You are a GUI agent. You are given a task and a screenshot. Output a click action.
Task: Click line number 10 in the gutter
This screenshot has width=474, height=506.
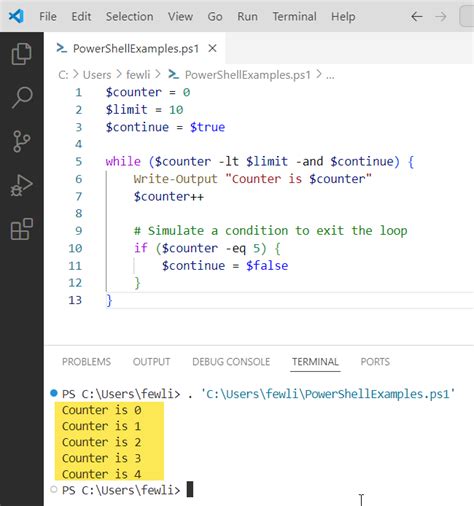(75, 248)
